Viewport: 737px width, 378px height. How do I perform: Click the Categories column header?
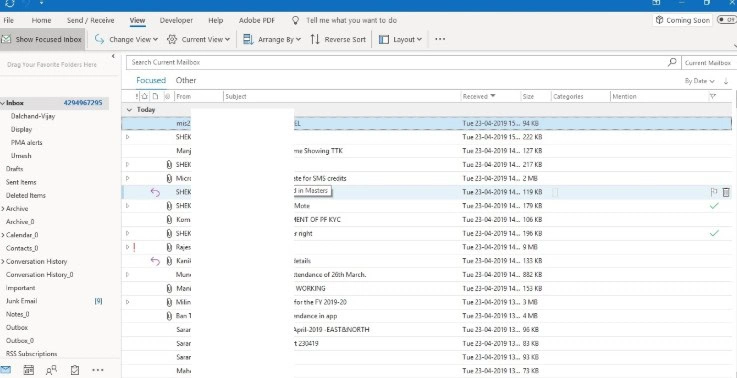580,96
